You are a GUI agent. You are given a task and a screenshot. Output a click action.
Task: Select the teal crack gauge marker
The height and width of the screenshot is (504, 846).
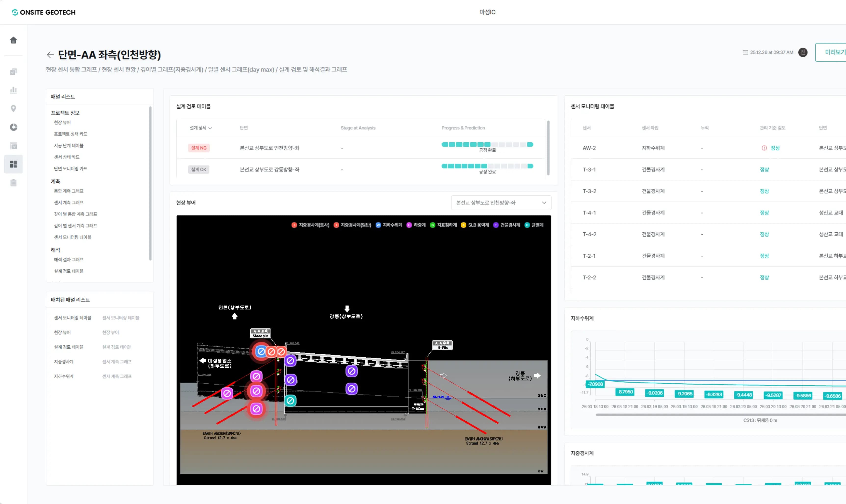(x=290, y=401)
